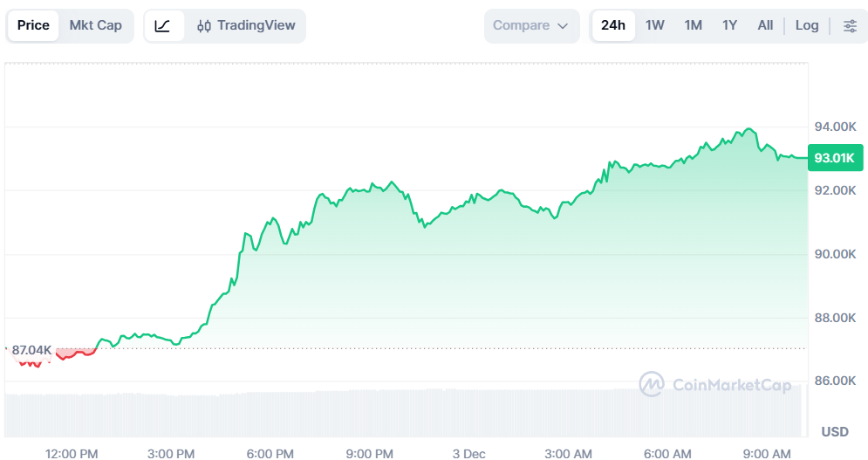Select the 1M time range

coord(694,26)
